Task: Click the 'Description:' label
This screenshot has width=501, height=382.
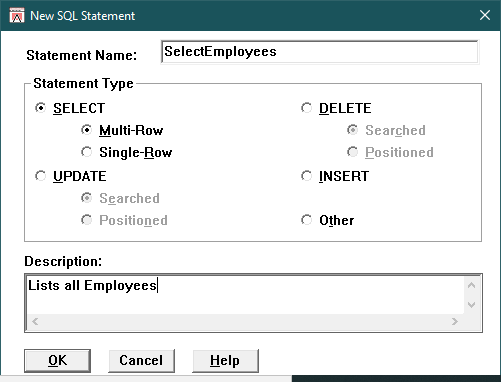Action: (63, 261)
